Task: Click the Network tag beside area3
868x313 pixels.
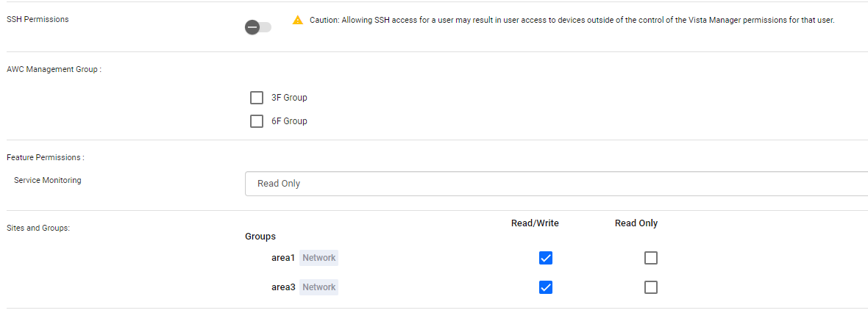Action: point(319,287)
